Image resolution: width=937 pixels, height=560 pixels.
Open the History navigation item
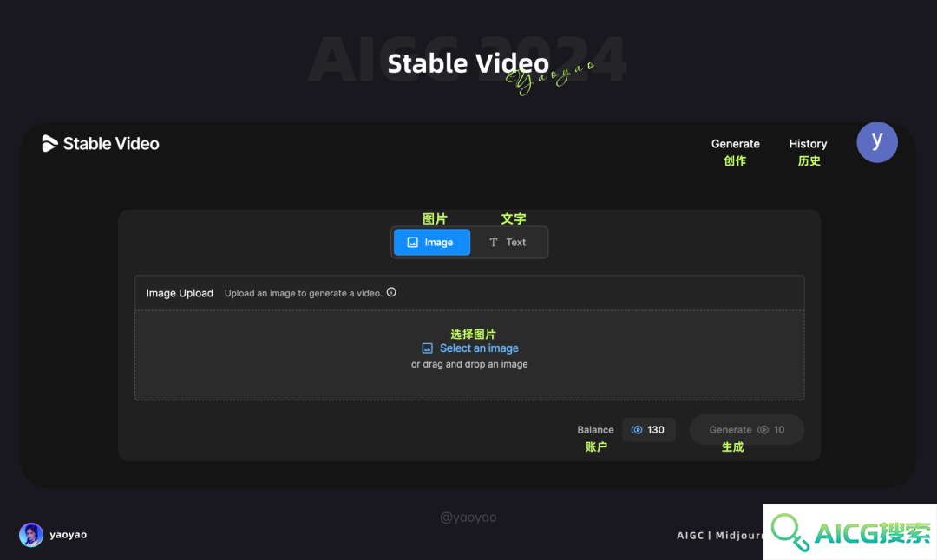(x=808, y=144)
